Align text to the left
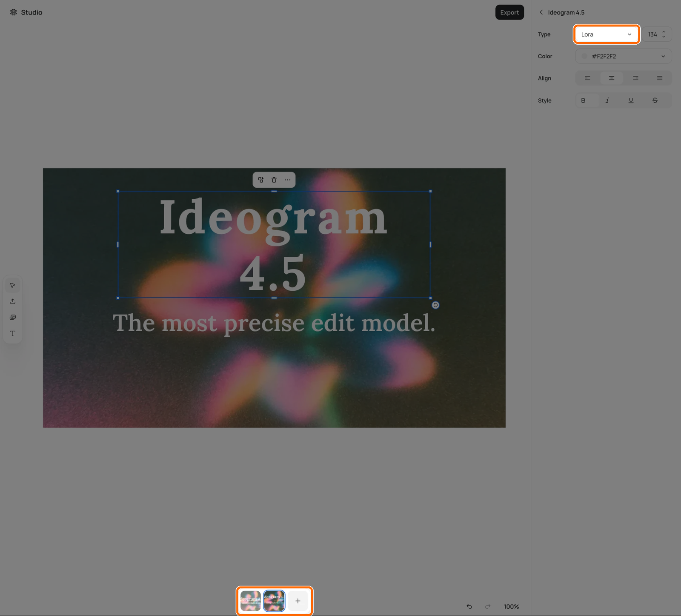This screenshot has height=616, width=681. [587, 78]
